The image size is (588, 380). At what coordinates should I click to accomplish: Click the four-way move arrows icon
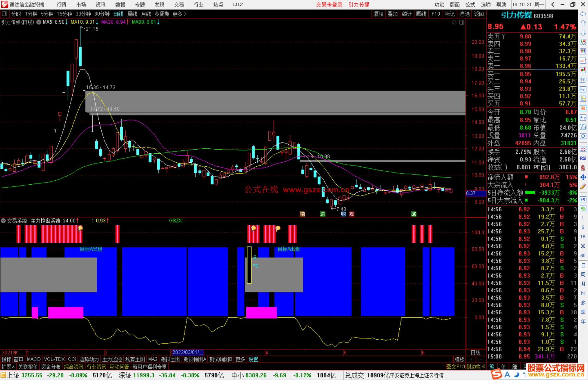click(x=583, y=177)
